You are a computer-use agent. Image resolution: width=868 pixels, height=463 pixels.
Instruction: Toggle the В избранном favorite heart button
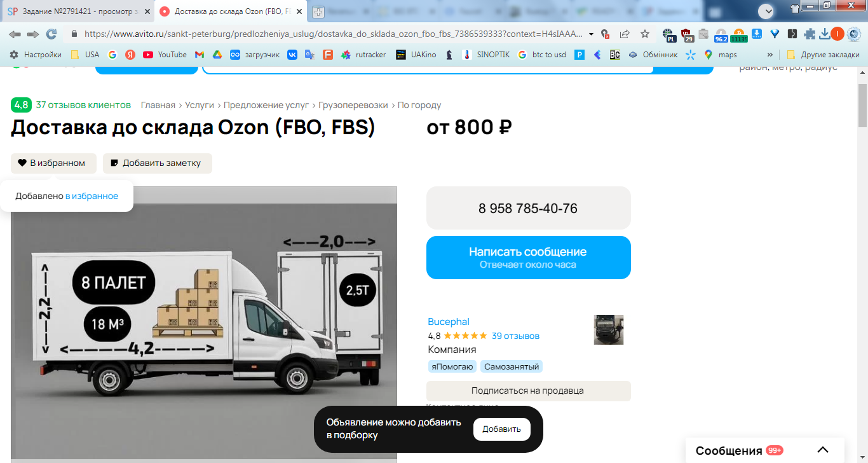pyautogui.click(x=53, y=163)
